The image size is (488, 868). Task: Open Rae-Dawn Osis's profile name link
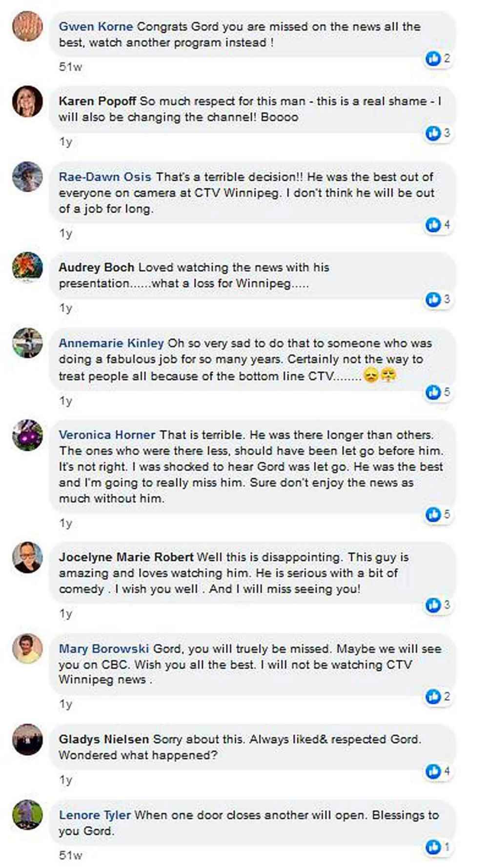[105, 177]
